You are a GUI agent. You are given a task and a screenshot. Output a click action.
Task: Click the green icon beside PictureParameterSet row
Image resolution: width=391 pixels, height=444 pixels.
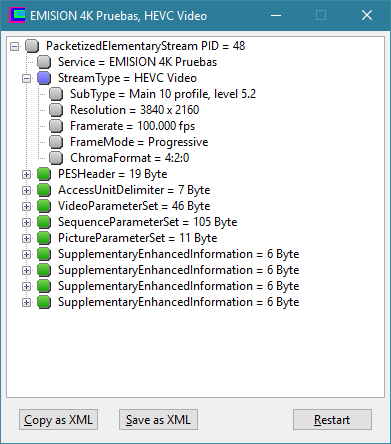[x=44, y=238]
